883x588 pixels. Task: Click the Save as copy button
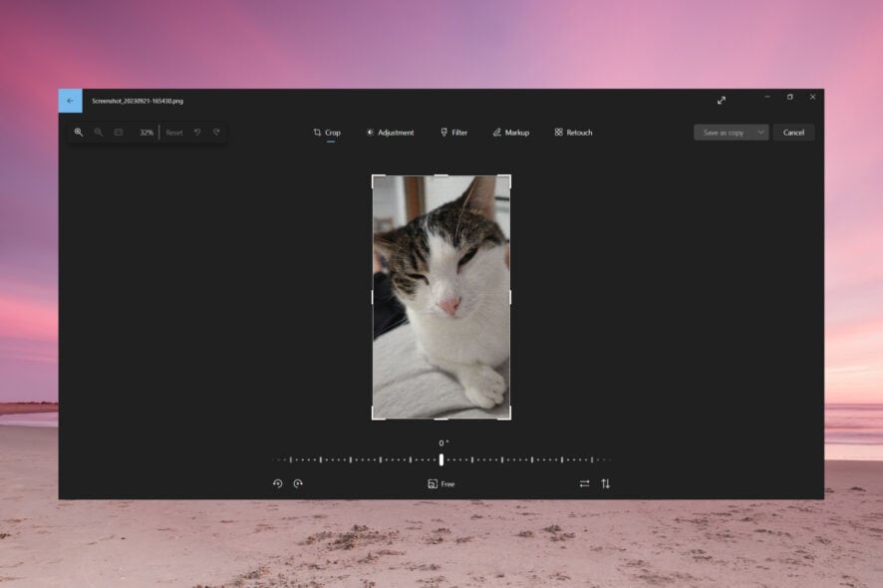tap(723, 133)
